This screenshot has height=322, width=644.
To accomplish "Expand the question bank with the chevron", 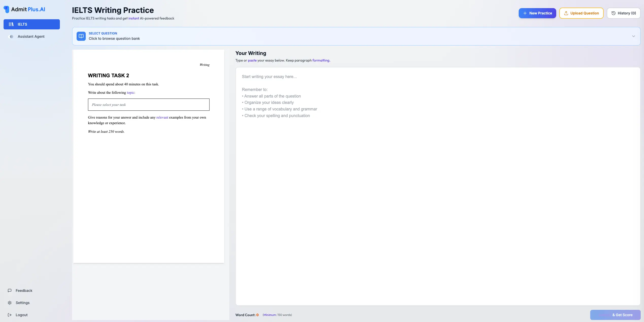I will [x=634, y=36].
